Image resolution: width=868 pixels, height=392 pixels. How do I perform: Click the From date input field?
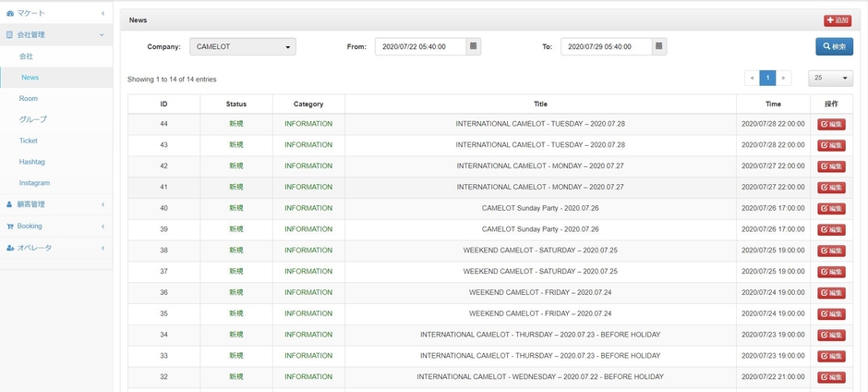420,46
